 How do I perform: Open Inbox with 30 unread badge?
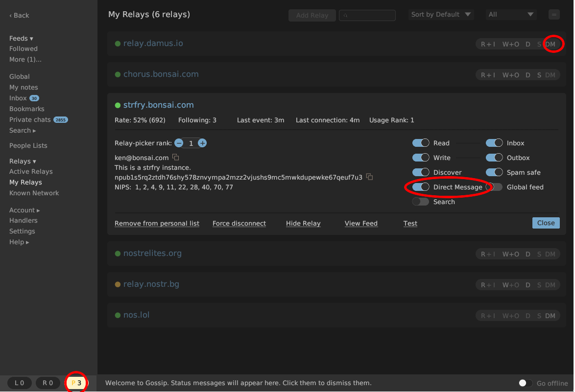(x=24, y=98)
